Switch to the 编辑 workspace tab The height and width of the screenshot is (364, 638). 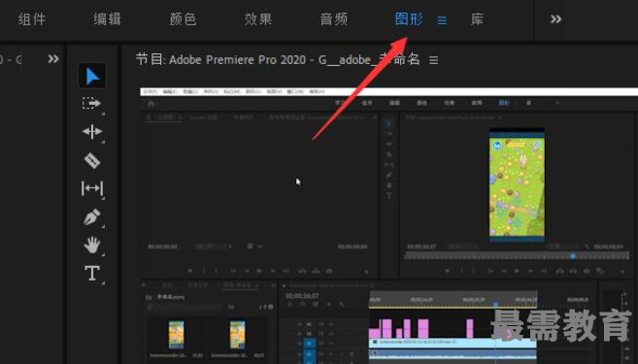tap(107, 19)
